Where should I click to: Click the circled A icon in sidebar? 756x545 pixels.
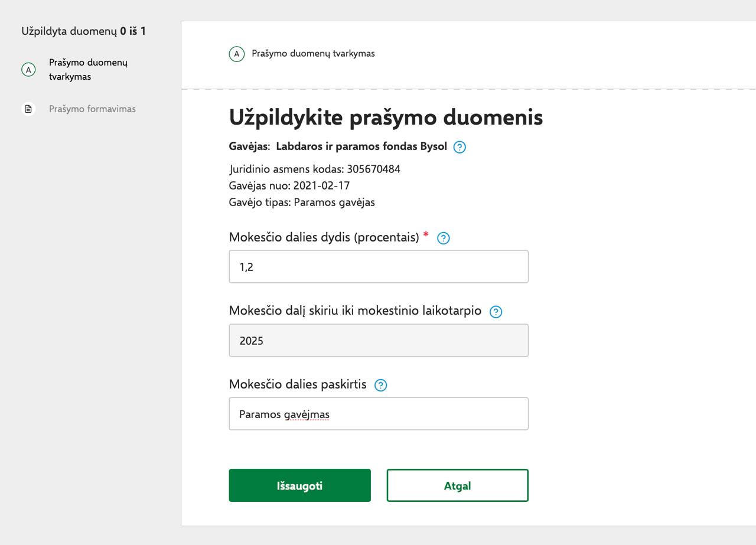pos(28,70)
